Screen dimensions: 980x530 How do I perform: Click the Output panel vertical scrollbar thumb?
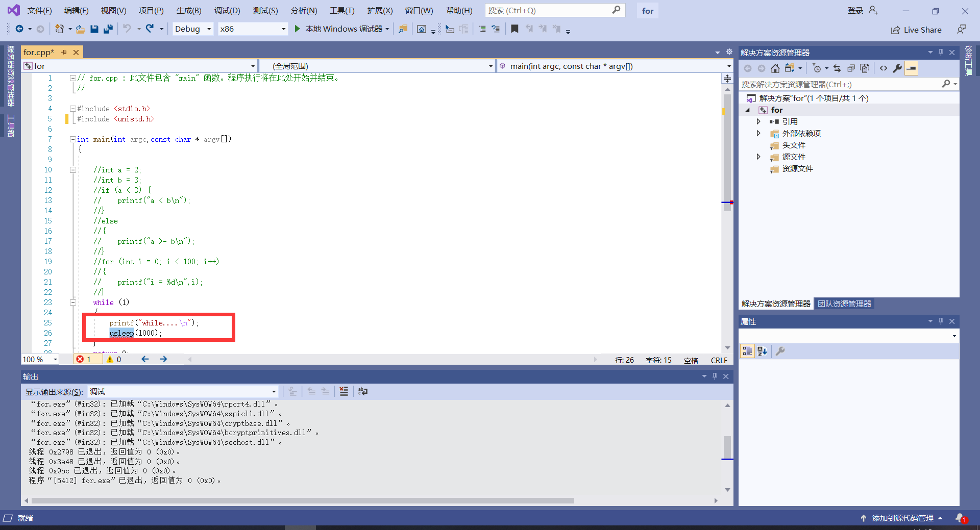point(727,447)
